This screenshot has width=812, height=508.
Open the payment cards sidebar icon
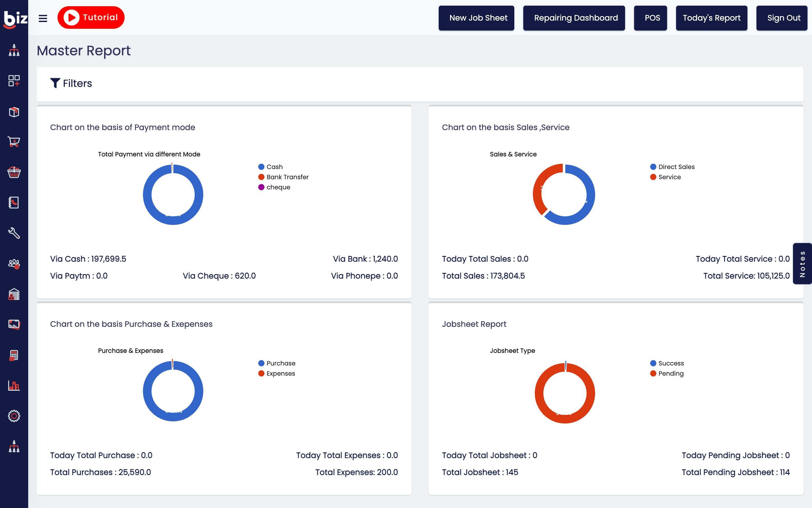14,325
